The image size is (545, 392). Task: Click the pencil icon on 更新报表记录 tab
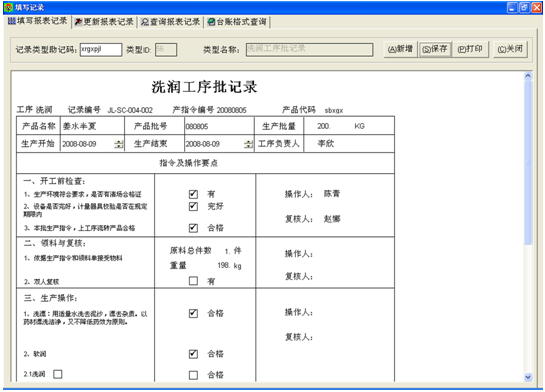[x=79, y=22]
